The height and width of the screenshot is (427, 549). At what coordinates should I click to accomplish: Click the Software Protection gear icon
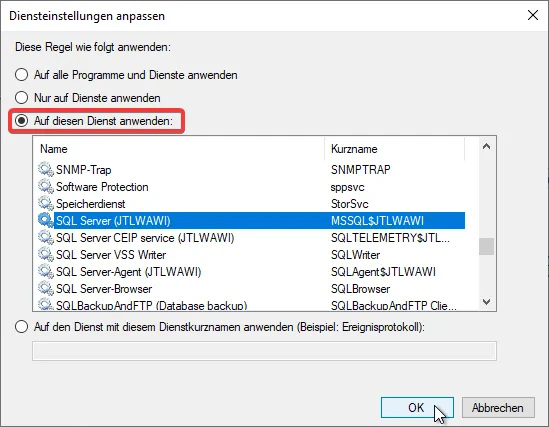(46, 187)
